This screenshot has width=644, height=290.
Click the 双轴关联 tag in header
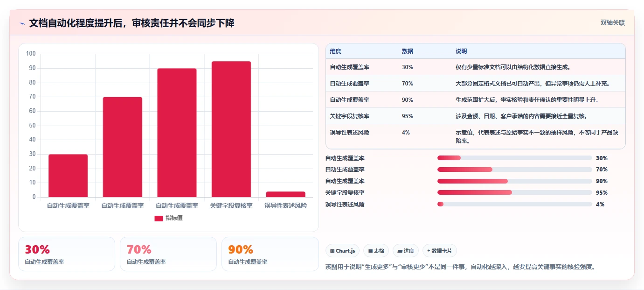612,23
